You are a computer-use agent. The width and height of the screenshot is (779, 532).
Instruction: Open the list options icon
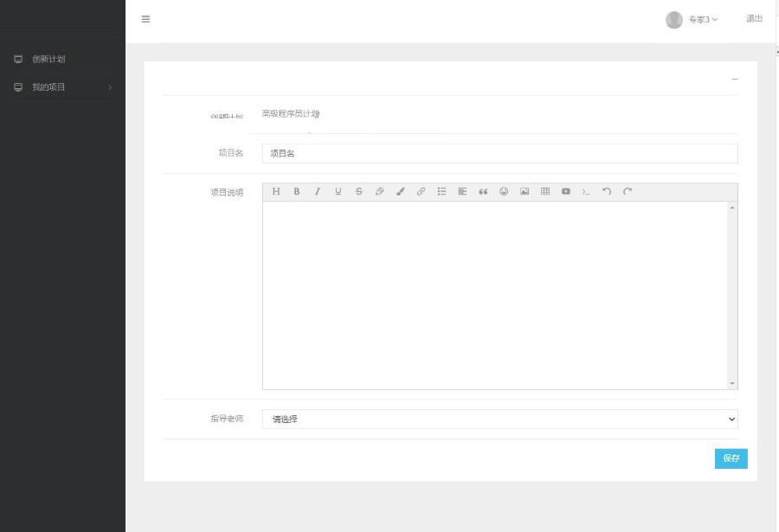(441, 192)
